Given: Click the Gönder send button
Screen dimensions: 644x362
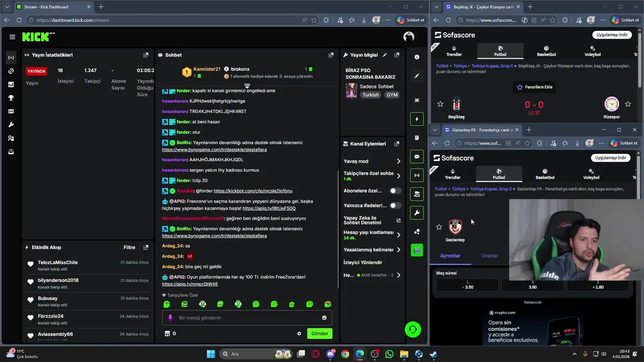Looking at the screenshot, I should point(319,333).
